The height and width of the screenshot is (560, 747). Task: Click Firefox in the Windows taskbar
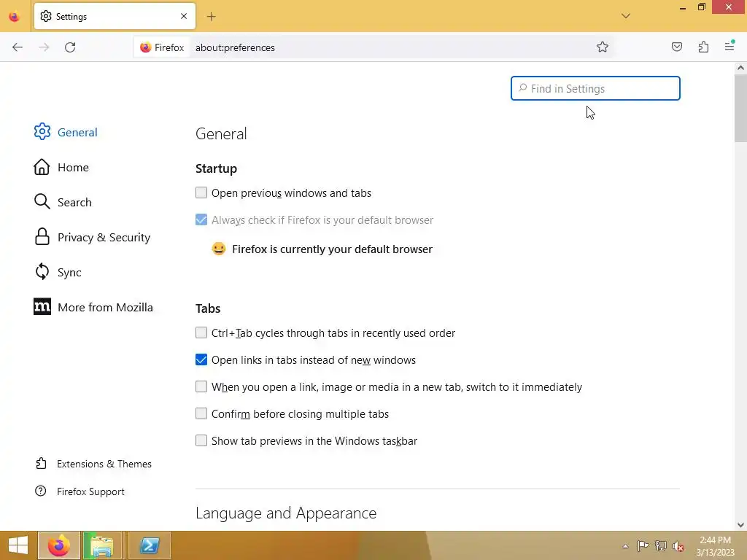(x=59, y=545)
